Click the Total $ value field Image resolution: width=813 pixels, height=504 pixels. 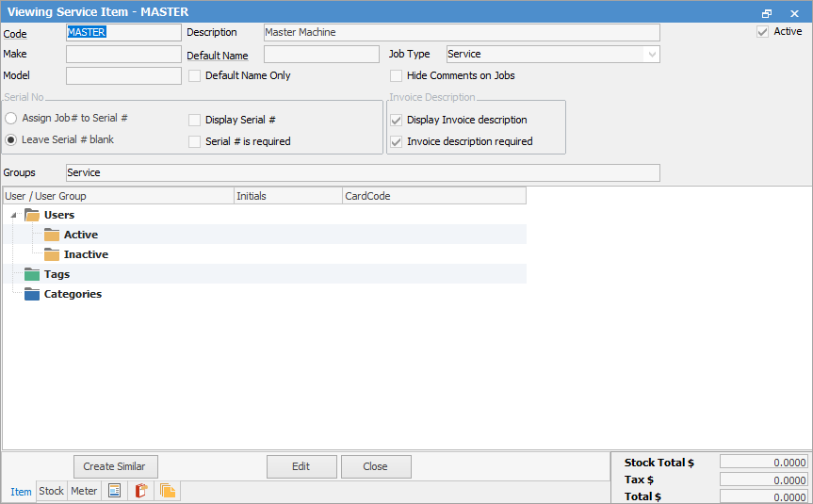[x=763, y=496]
